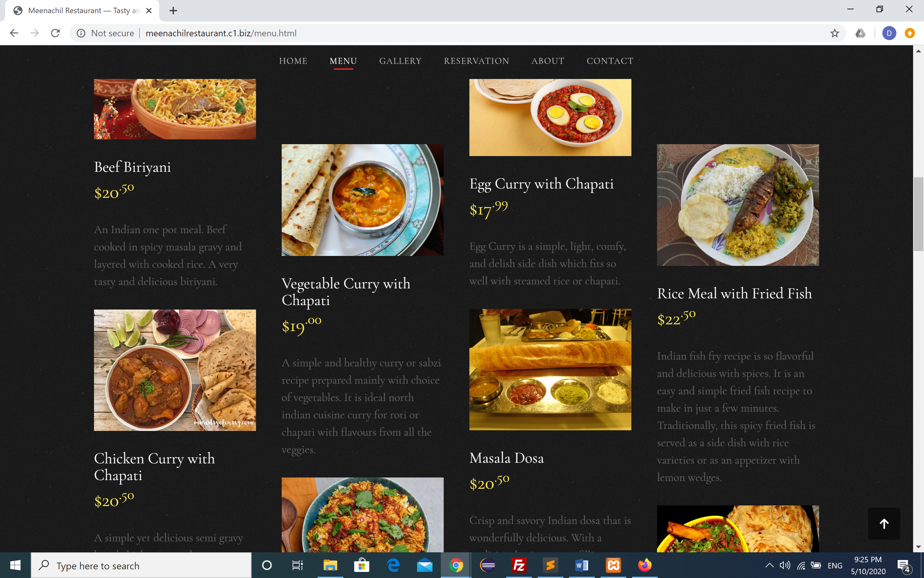Click the Masala Dosa photo

[x=550, y=370]
